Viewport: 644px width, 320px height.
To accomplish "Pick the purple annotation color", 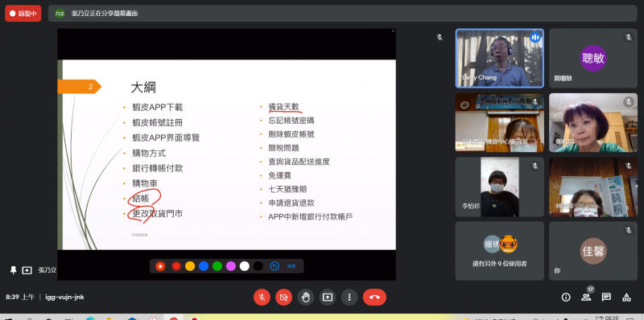I will [x=231, y=266].
